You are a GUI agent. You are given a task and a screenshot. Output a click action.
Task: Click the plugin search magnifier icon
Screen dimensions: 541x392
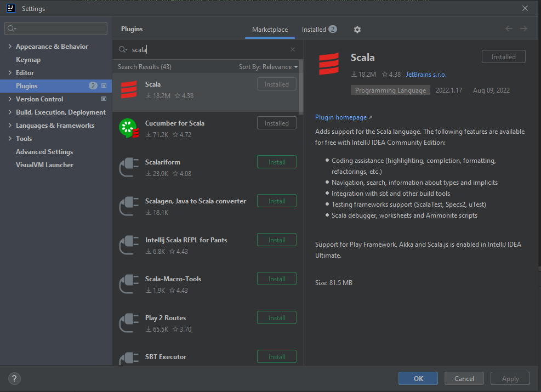coord(123,49)
